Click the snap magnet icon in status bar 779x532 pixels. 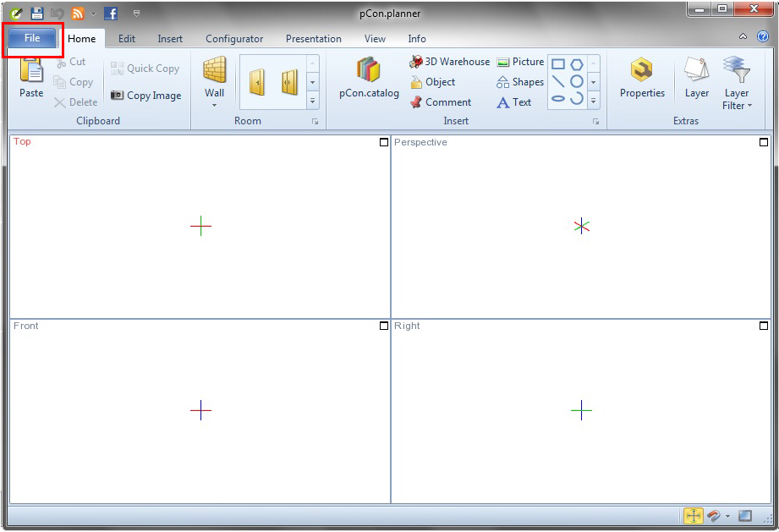coord(714,516)
